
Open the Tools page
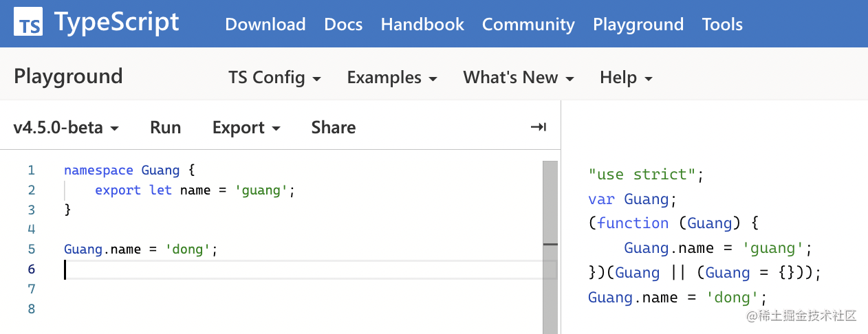click(x=722, y=25)
